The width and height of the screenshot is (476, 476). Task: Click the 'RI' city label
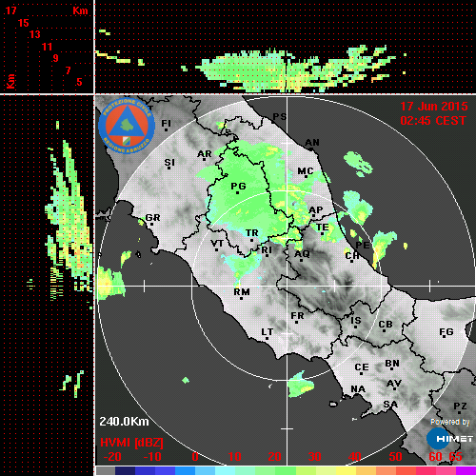(x=267, y=250)
